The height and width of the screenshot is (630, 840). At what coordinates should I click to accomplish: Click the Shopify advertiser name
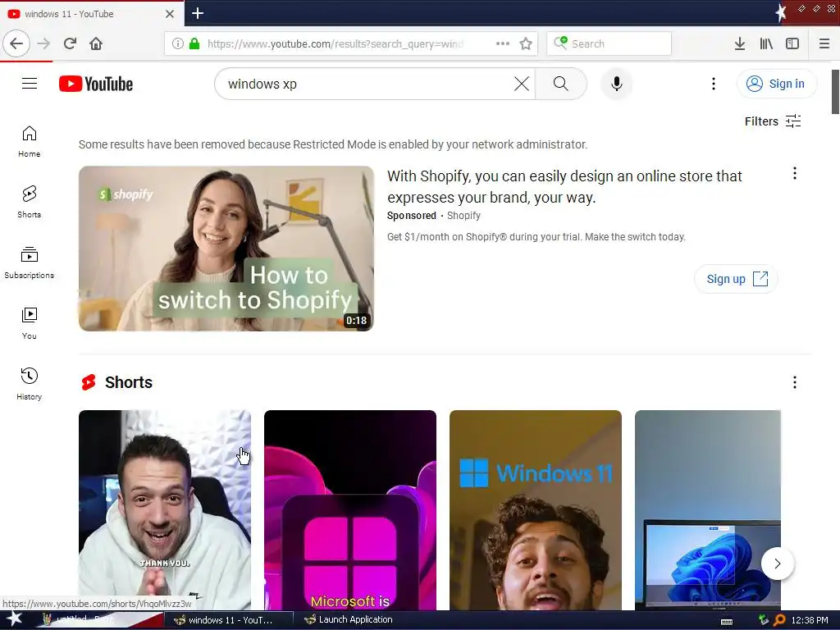coord(463,216)
